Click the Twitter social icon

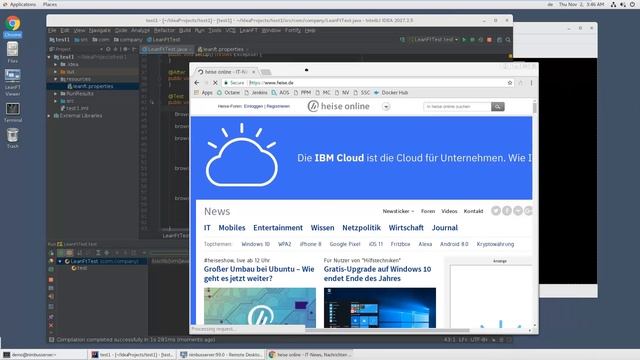tap(496, 211)
